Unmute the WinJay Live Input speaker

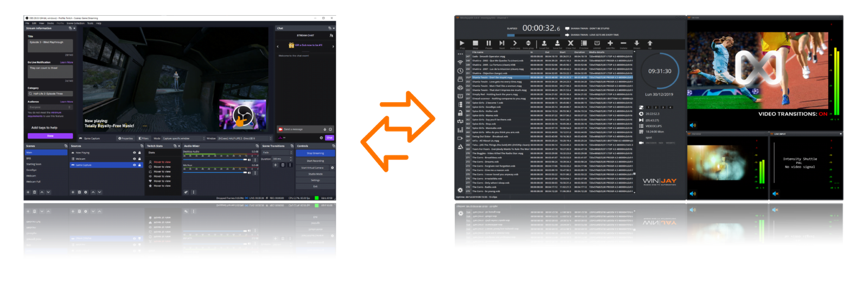[775, 193]
